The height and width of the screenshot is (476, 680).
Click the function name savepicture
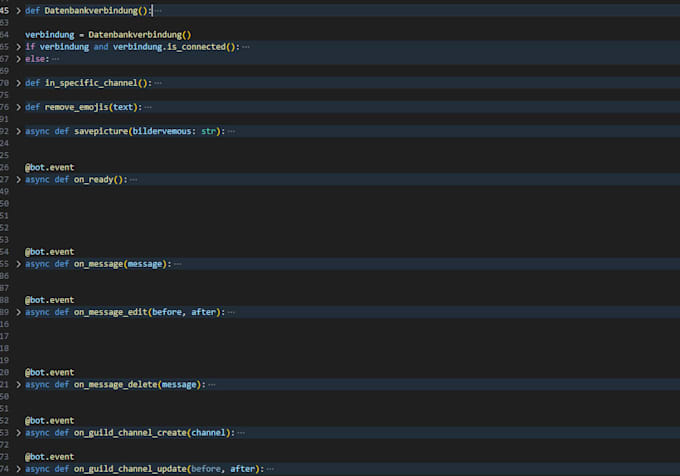click(x=101, y=131)
